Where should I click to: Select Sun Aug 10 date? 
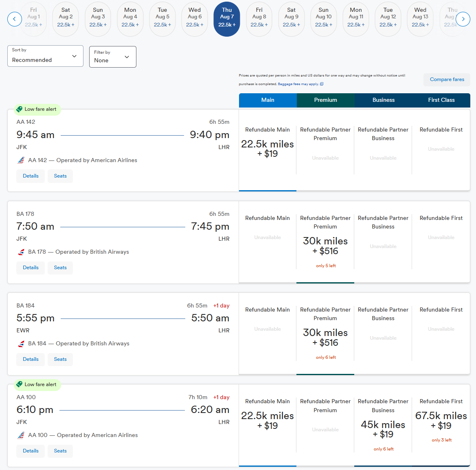pos(324,19)
